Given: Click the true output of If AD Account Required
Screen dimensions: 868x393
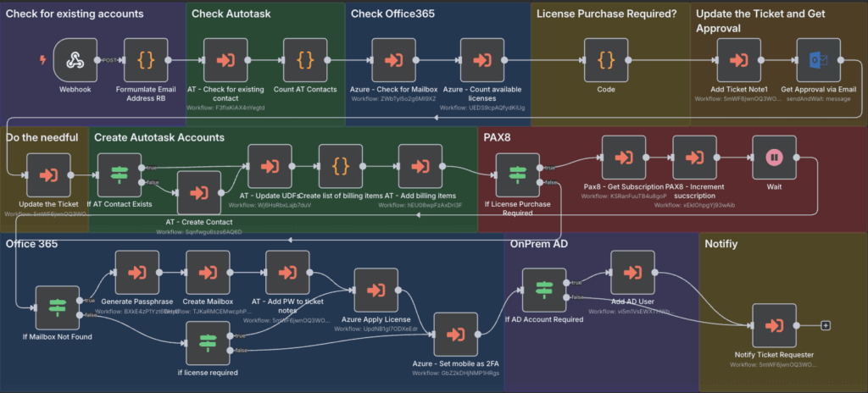Looking at the screenshot, I should click(x=566, y=282).
